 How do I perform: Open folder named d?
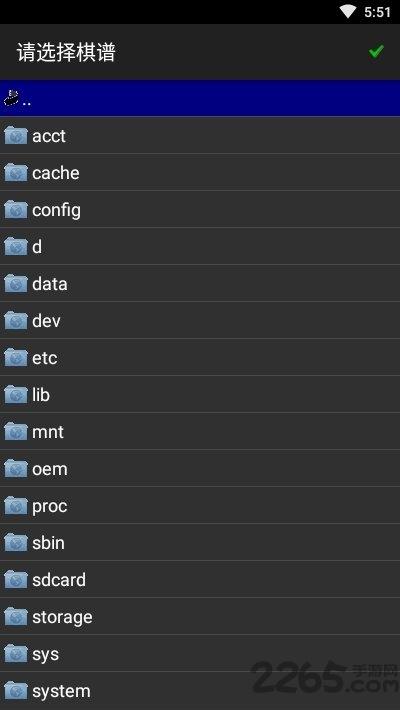(x=200, y=247)
